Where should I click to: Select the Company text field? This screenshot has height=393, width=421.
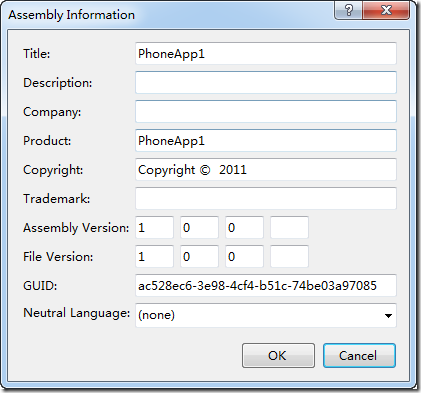(266, 111)
